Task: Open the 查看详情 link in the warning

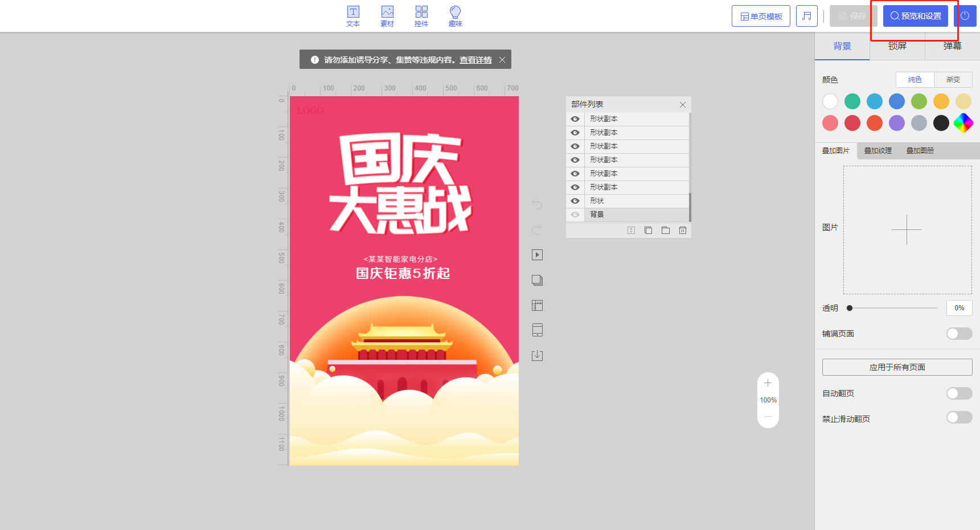Action: (x=475, y=60)
